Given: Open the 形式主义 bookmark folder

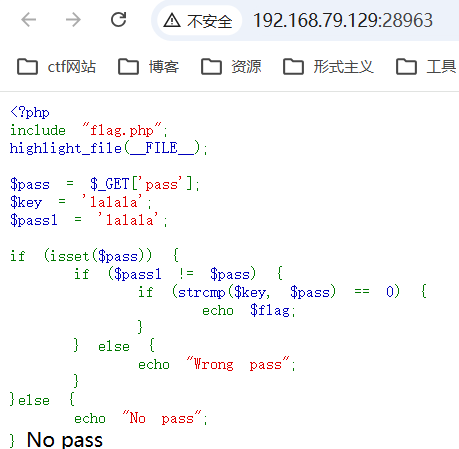Looking at the screenshot, I should pos(328,67).
